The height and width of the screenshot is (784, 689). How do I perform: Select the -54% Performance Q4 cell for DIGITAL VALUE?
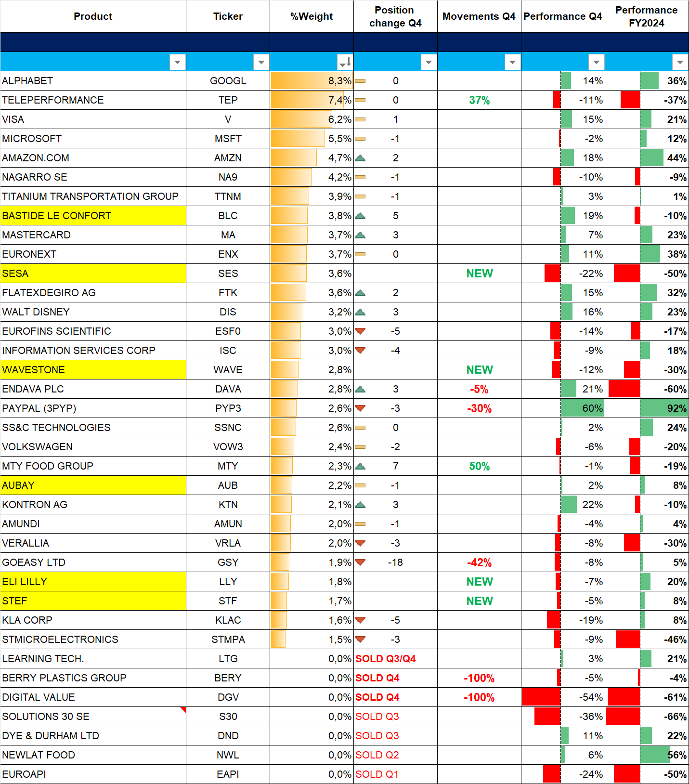pyautogui.click(x=563, y=697)
